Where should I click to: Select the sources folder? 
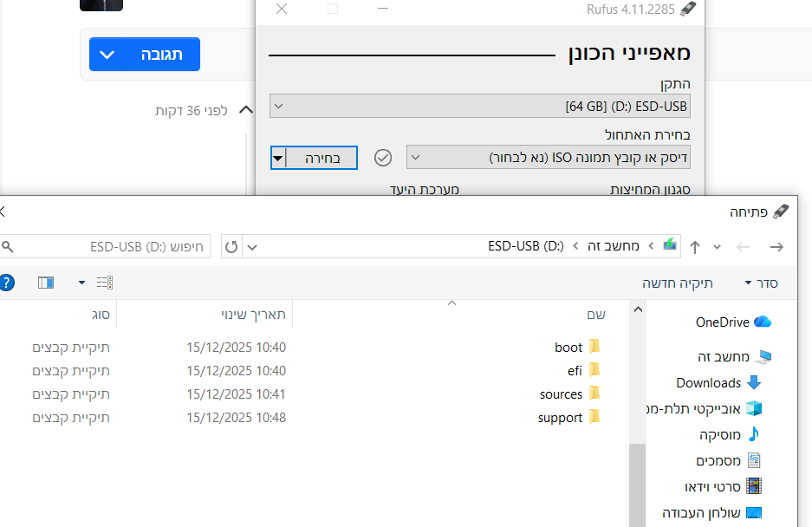[x=561, y=394]
